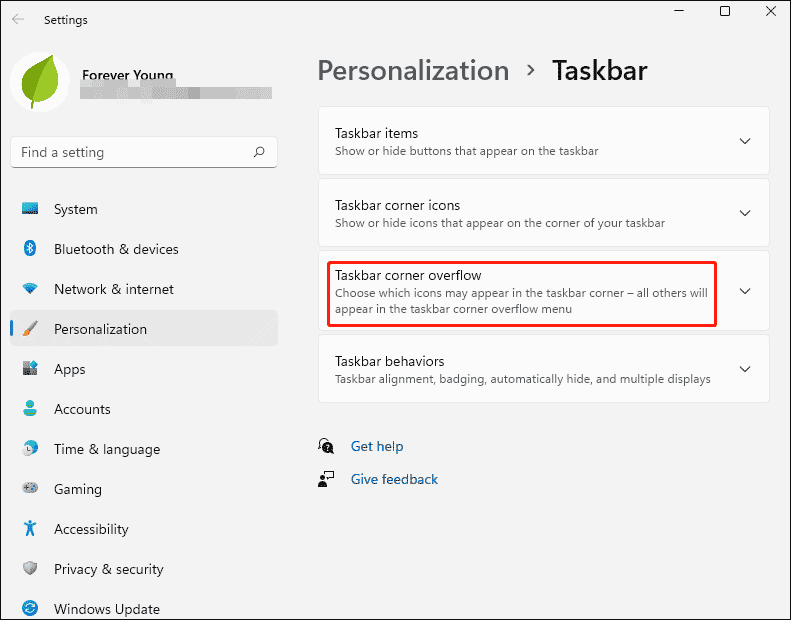Open the Accessibility settings label
Screen dimensions: 791x620
91,529
